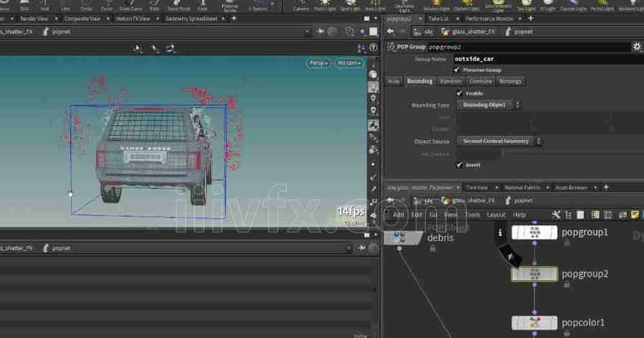Click the Draw Curve shelf tool
644x338 pixels.
click(131, 5)
